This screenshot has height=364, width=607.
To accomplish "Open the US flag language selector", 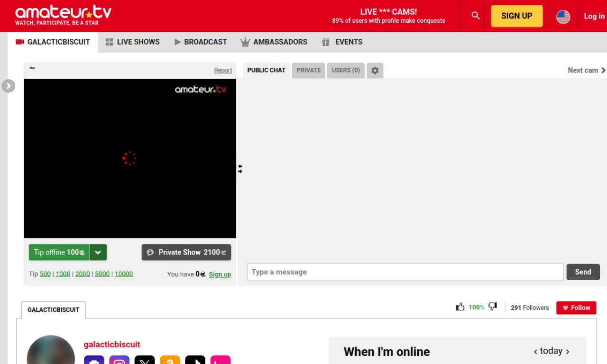I will tap(563, 17).
